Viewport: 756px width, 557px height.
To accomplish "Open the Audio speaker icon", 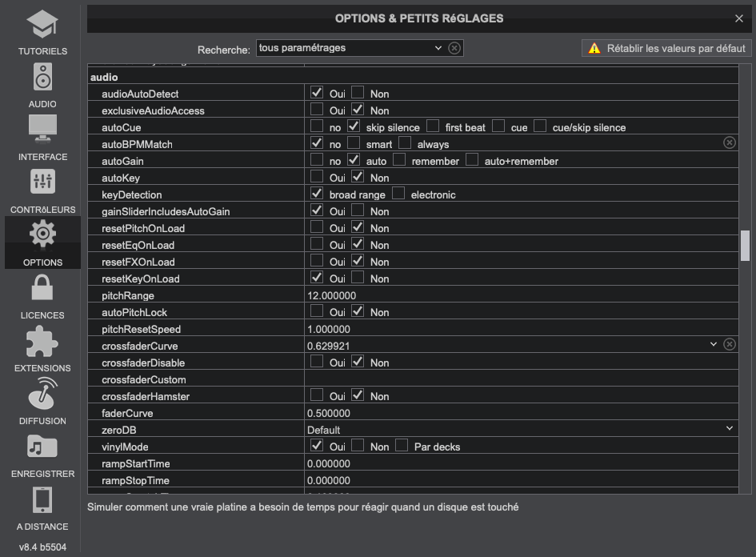I will point(42,78).
